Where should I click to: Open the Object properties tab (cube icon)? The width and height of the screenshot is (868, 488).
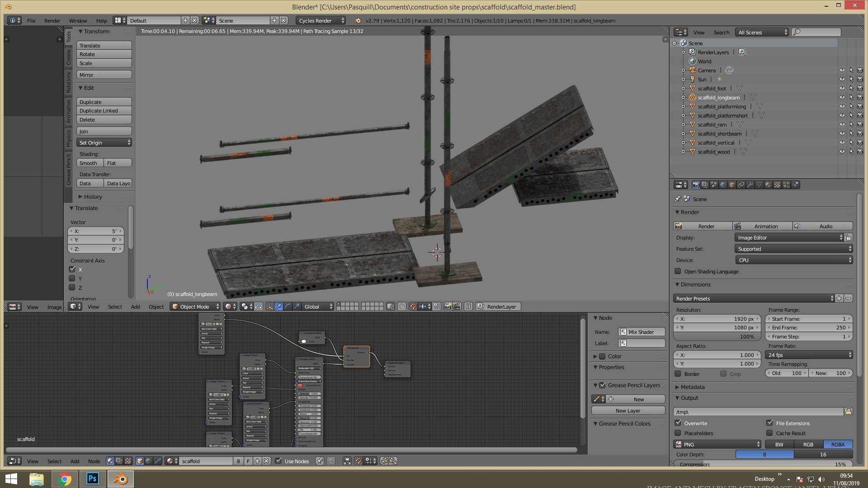point(732,185)
